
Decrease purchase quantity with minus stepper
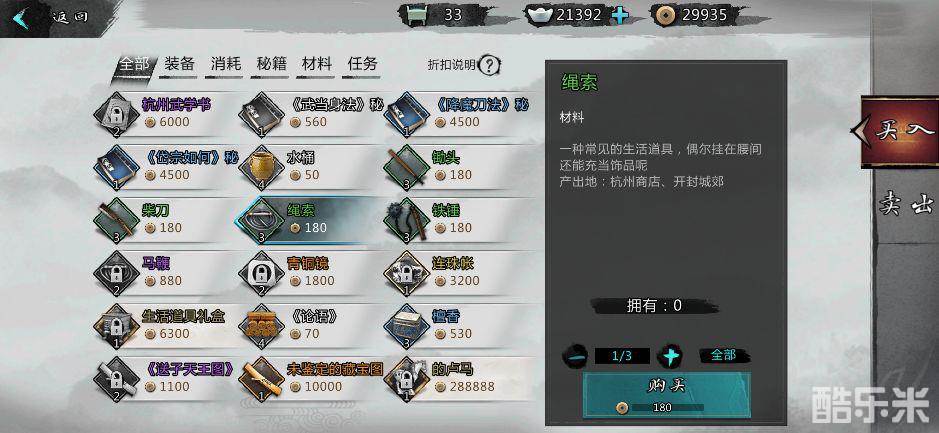tap(575, 356)
